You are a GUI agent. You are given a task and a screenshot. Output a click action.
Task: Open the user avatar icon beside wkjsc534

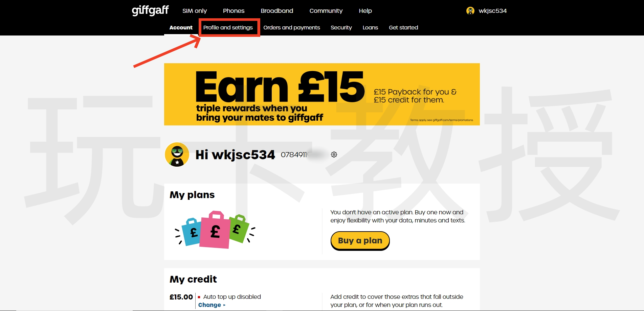tap(470, 11)
